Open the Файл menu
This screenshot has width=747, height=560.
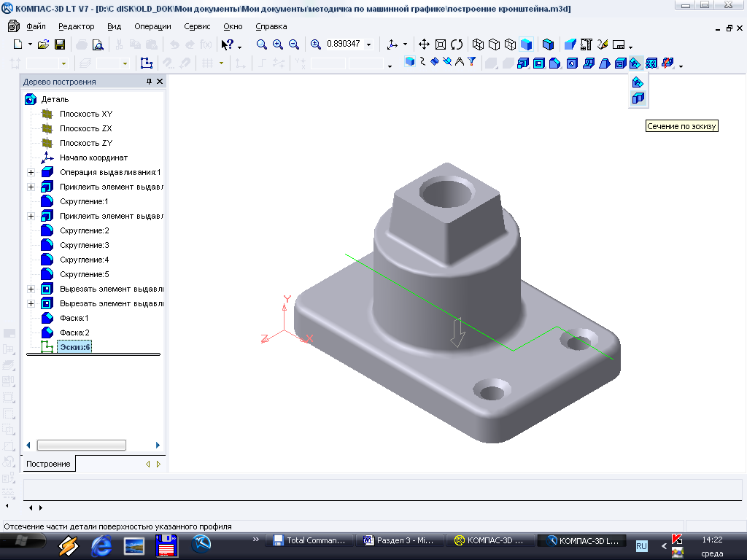tap(36, 27)
